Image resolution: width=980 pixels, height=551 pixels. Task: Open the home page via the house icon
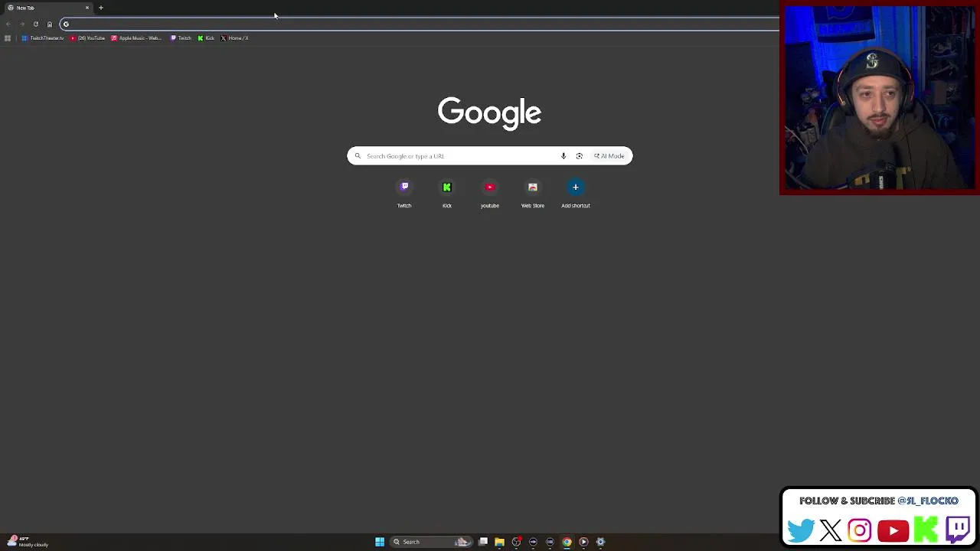pyautogui.click(x=50, y=24)
